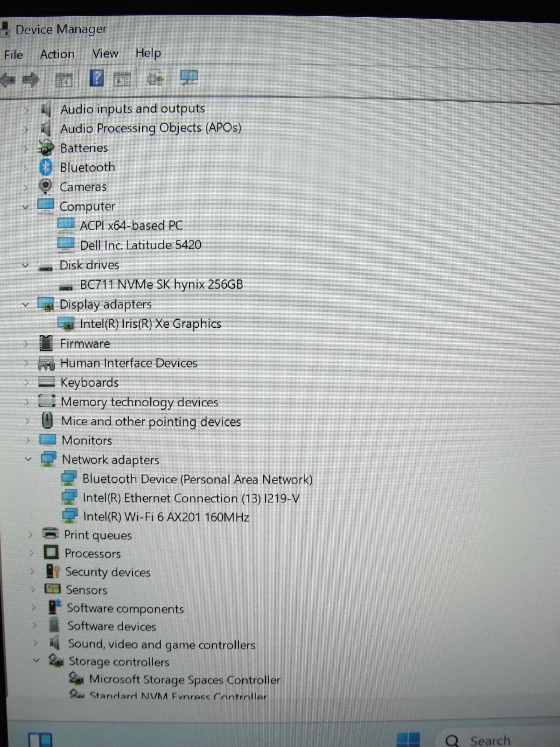Click the Keyboards category icon

46,382
